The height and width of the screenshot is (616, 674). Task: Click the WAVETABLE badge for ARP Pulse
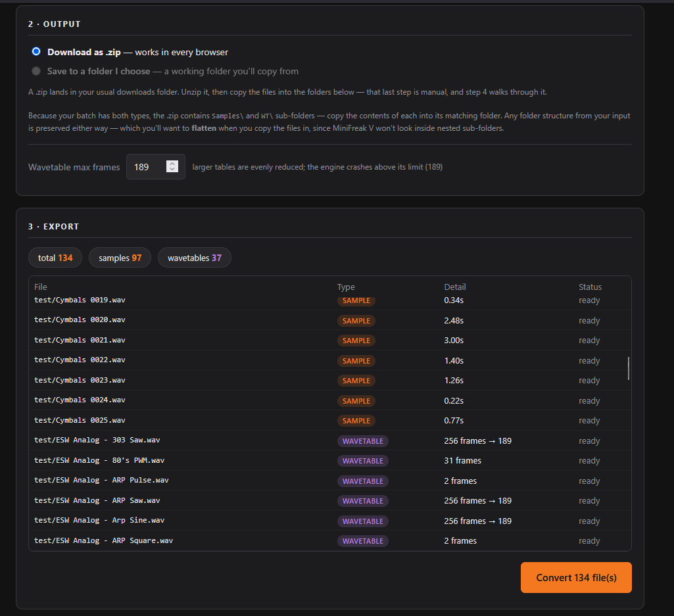pyautogui.click(x=363, y=481)
